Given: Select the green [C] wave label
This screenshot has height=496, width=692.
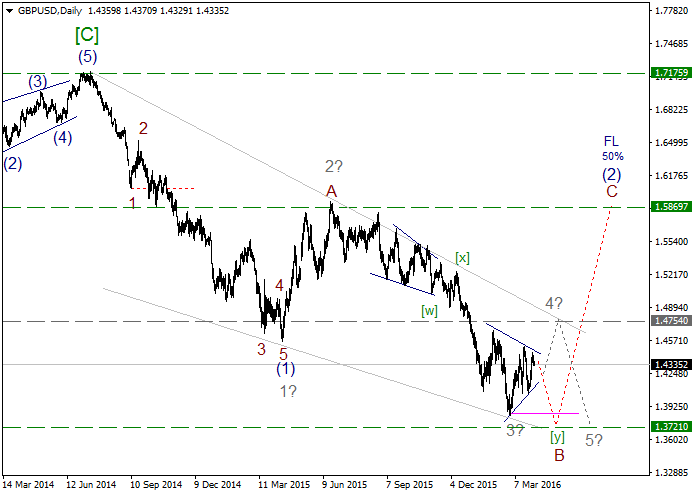Looking at the screenshot, I should 87,35.
